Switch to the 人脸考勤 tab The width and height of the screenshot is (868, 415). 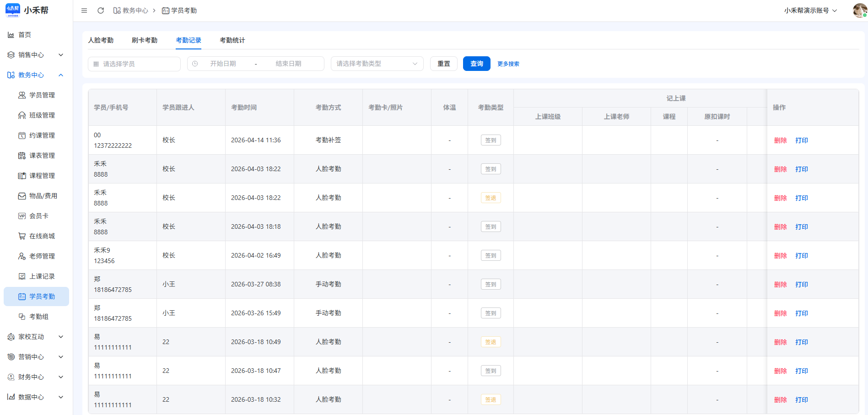pyautogui.click(x=101, y=40)
